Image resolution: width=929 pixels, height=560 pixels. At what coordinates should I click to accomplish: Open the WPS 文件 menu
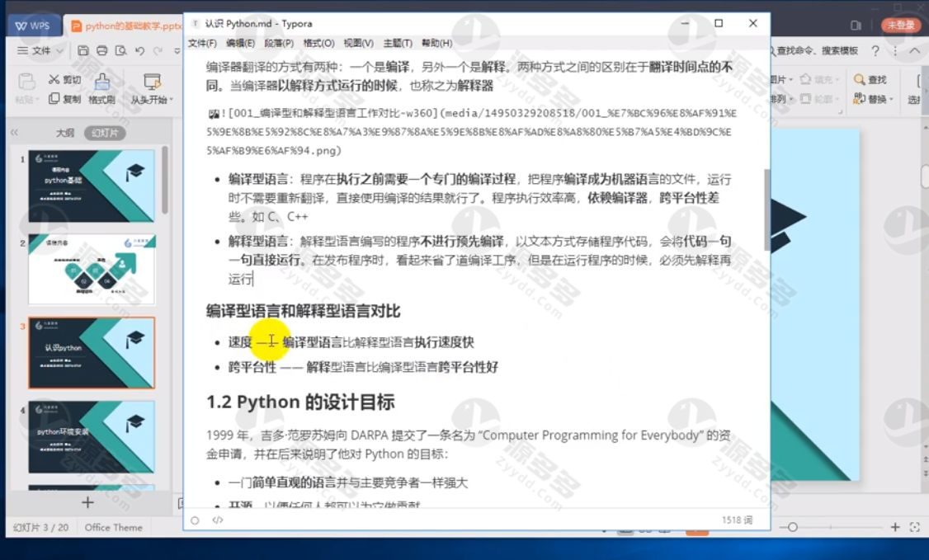coord(41,50)
